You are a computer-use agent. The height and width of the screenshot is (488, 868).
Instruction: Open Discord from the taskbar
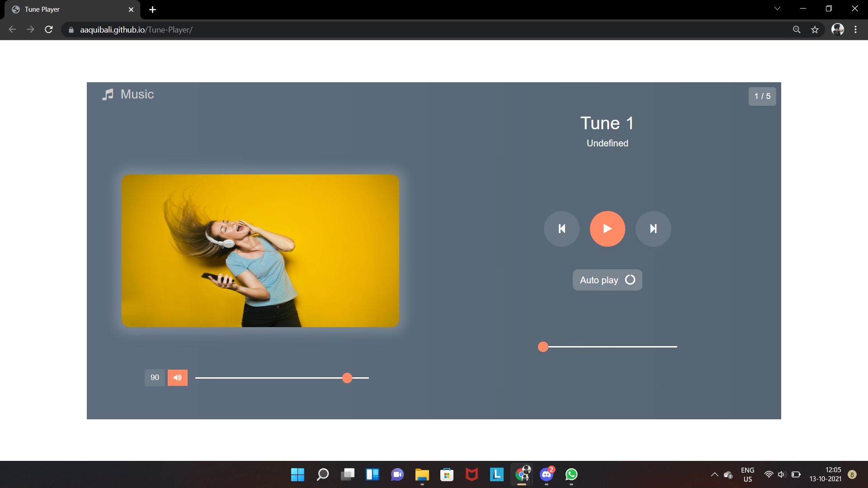(547, 474)
